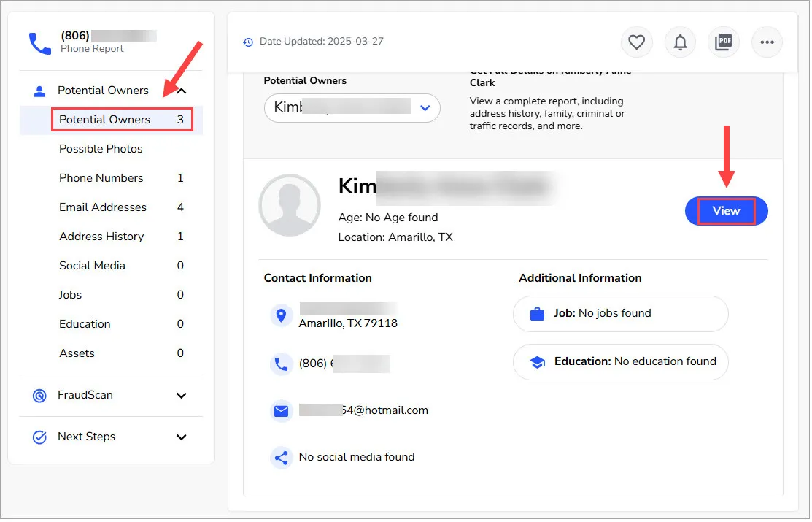Screen dimensions: 812x522
Task: Export the report with the PDF icon
Action: 723,42
